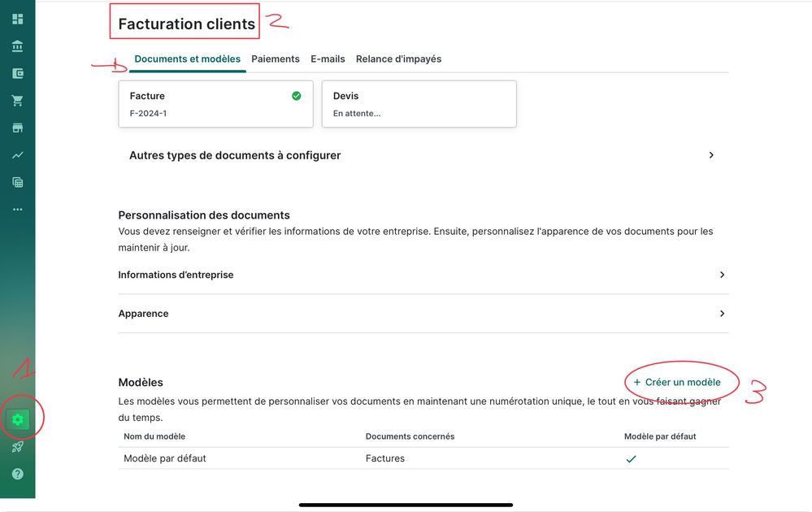Open the trend chart sidebar icon
Screen dimensions: 812x512
coord(17,154)
